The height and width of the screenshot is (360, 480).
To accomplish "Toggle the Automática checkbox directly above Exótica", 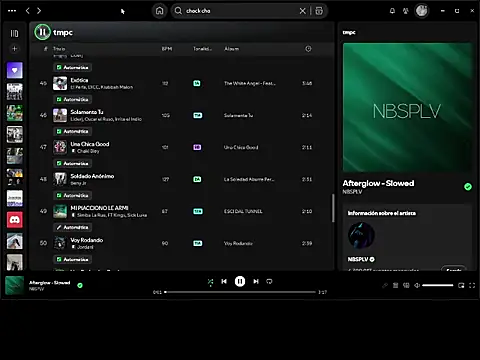I will [73, 67].
